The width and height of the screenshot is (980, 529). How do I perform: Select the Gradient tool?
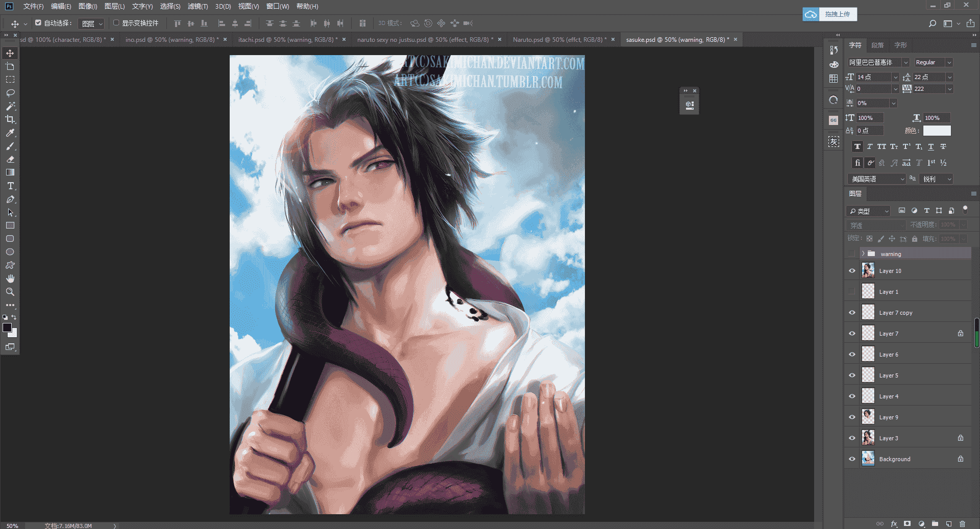[10, 172]
